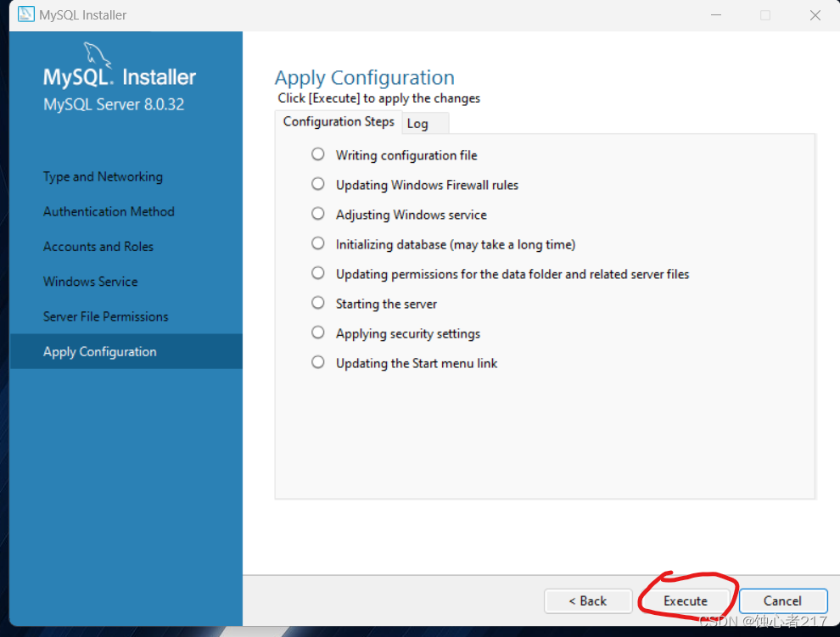The height and width of the screenshot is (637, 840).
Task: Close the MySQL Installer window
Action: [x=815, y=15]
